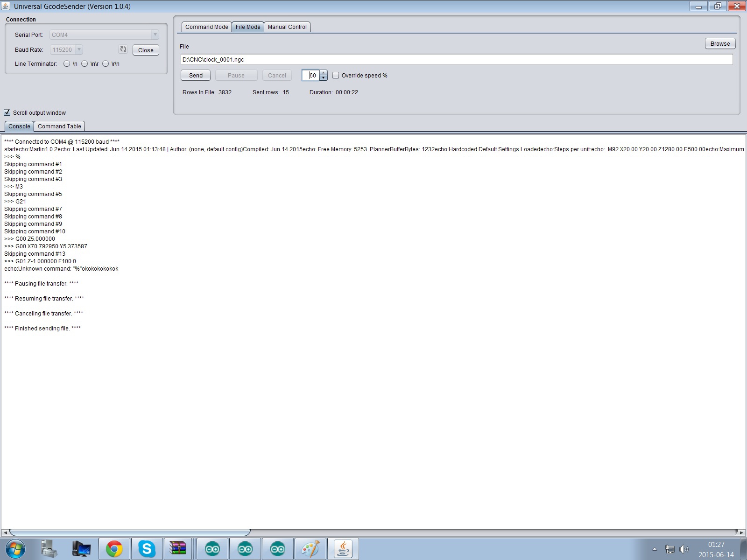The height and width of the screenshot is (560, 747).
Task: Click Close connection button
Action: (146, 50)
